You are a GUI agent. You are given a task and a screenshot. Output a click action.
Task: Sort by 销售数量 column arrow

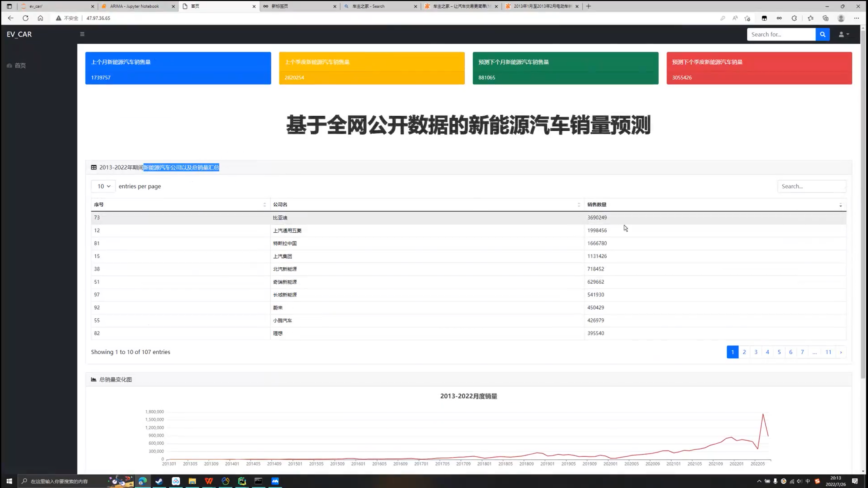click(840, 205)
